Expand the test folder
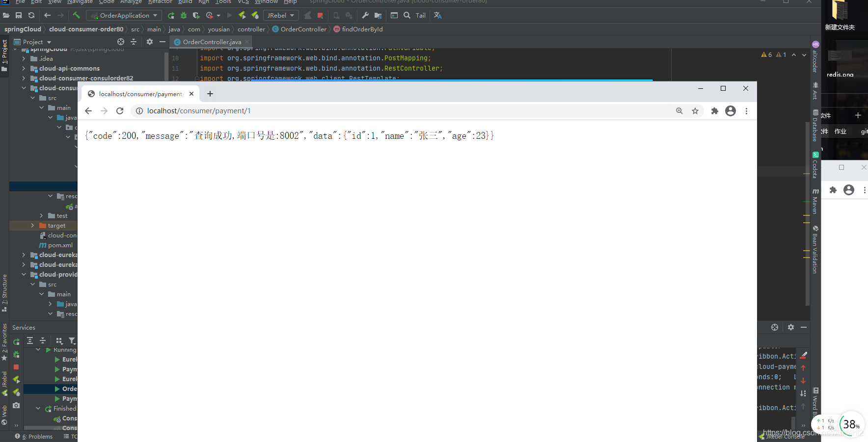The height and width of the screenshot is (442, 868). click(41, 215)
